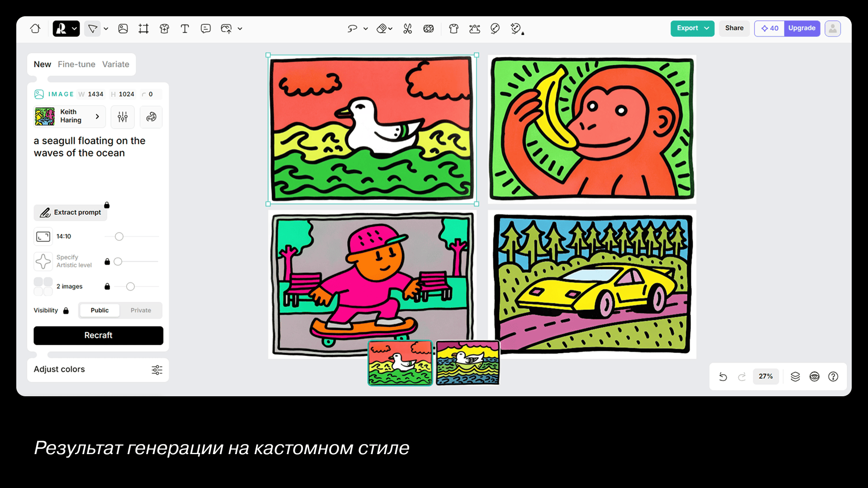Screen dimensions: 868x488
Task: Click the artistic level star icon
Action: tap(43, 261)
